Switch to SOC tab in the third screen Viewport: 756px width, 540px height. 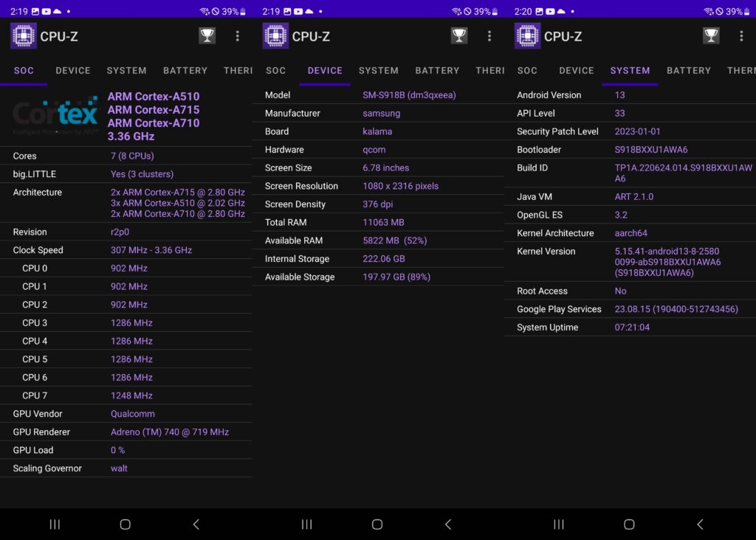[527, 71]
